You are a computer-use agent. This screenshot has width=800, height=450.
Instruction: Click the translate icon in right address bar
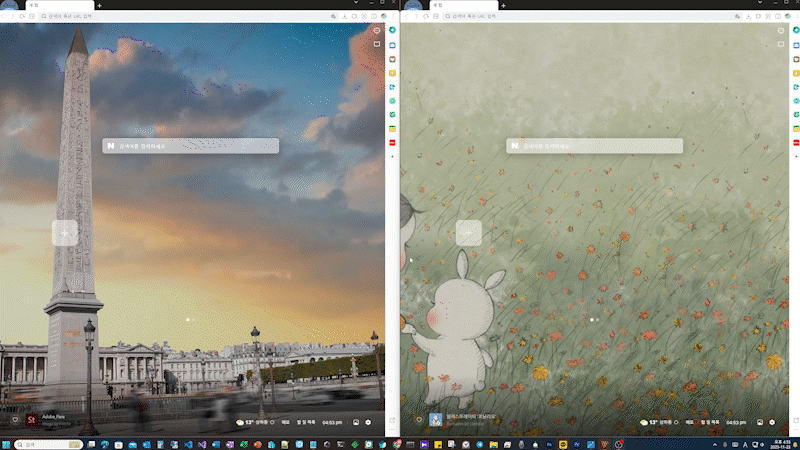[737, 16]
